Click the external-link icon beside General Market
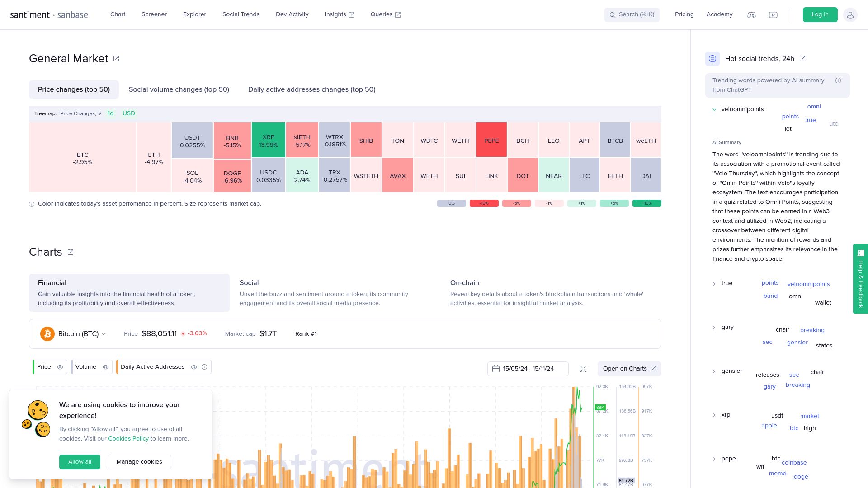 116,59
